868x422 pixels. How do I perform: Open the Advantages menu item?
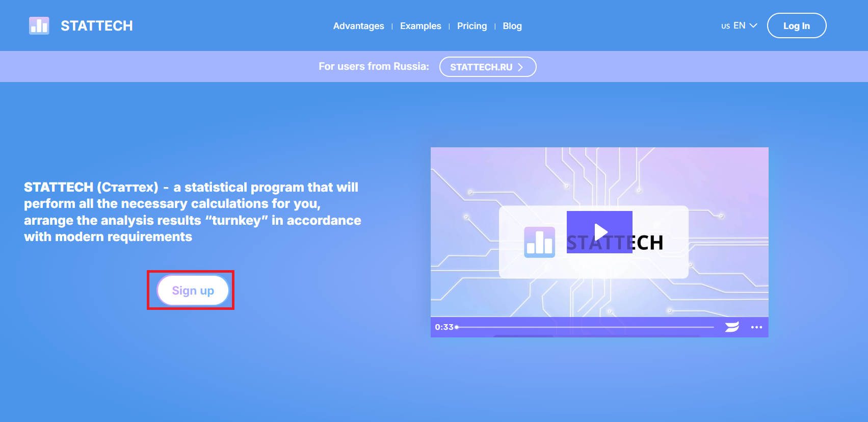(358, 26)
